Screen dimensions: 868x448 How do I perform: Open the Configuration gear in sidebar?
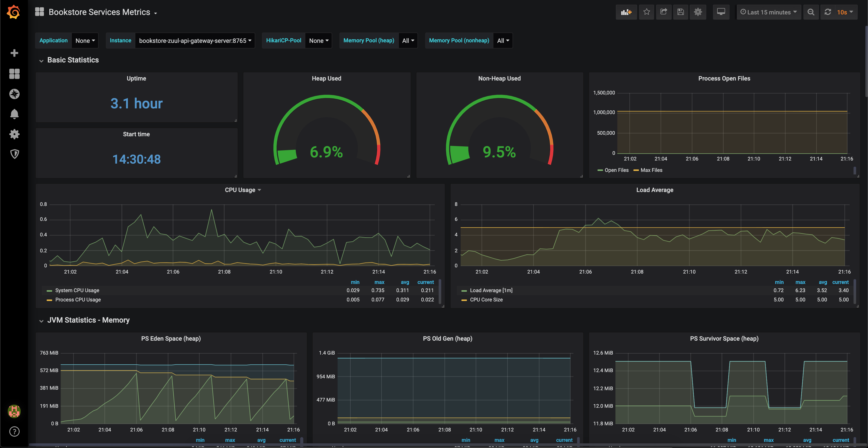(14, 134)
